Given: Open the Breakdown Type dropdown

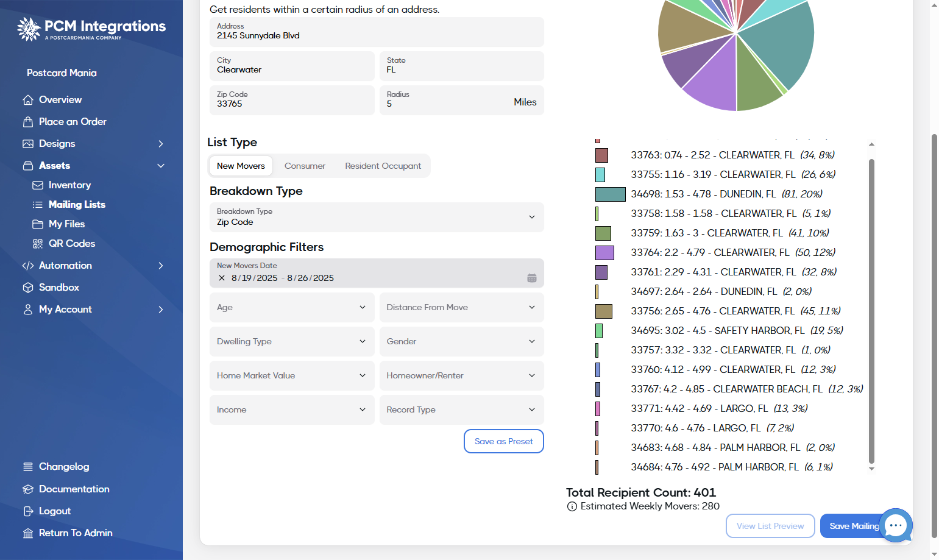Looking at the screenshot, I should point(377,218).
